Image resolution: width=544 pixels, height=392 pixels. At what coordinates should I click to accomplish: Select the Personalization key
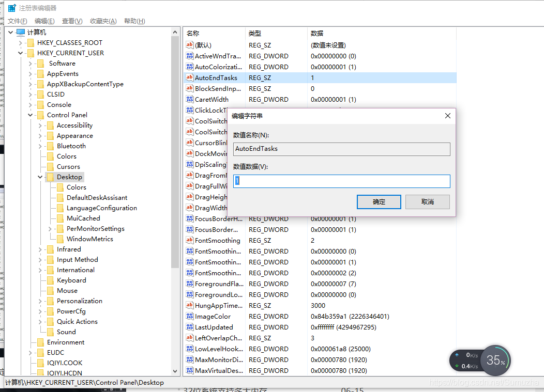(x=80, y=301)
